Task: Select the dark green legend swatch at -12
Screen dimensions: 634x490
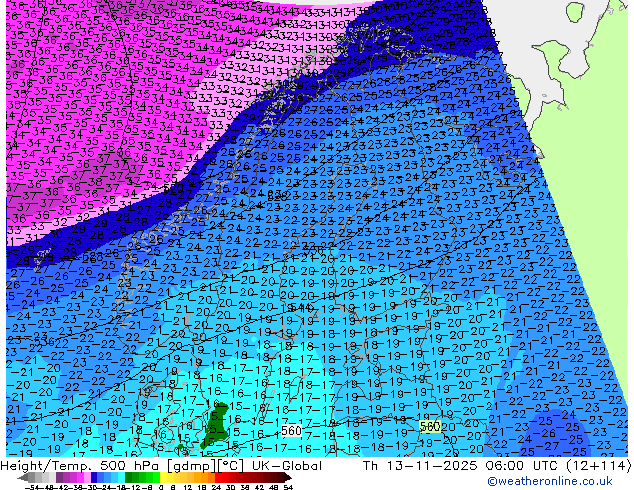Action: [128, 477]
